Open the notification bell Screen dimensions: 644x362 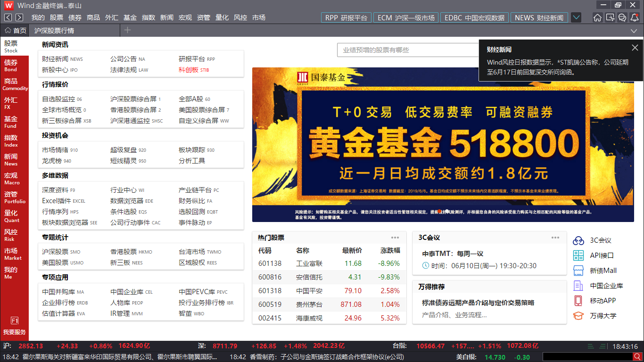[x=635, y=17]
